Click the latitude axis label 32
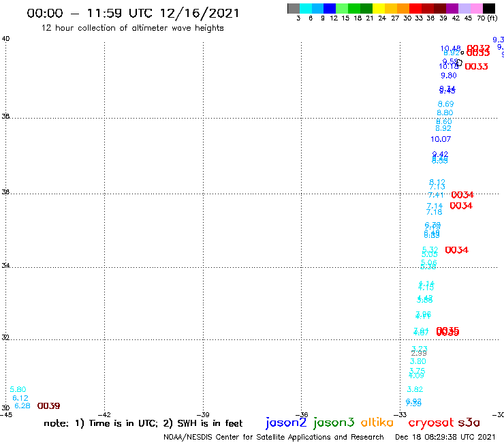The width and height of the screenshot is (504, 443). coord(5,338)
